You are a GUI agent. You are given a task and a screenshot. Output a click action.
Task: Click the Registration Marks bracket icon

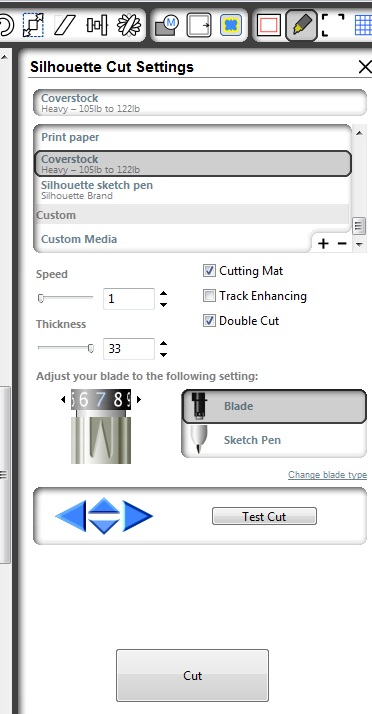coord(333,25)
